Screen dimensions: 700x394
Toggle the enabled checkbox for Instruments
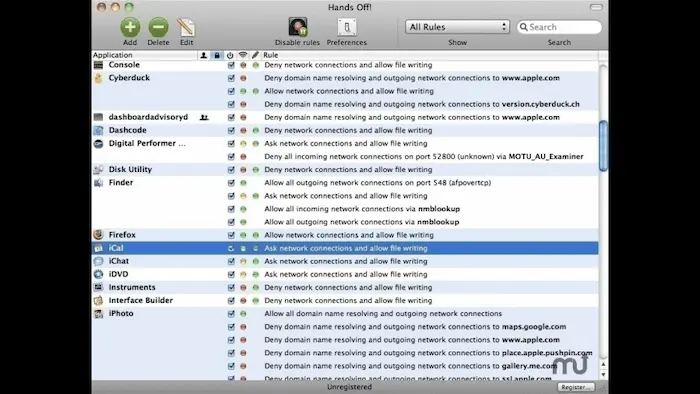(x=231, y=287)
